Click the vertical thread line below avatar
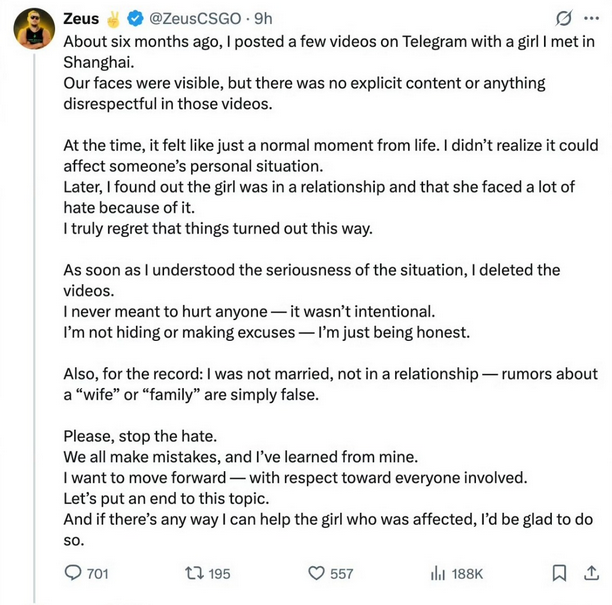 click(x=34, y=328)
